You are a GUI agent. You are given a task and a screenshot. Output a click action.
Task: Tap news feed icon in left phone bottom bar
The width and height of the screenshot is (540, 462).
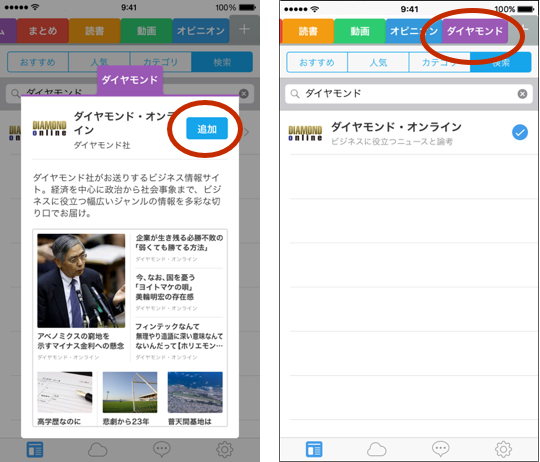point(35,450)
